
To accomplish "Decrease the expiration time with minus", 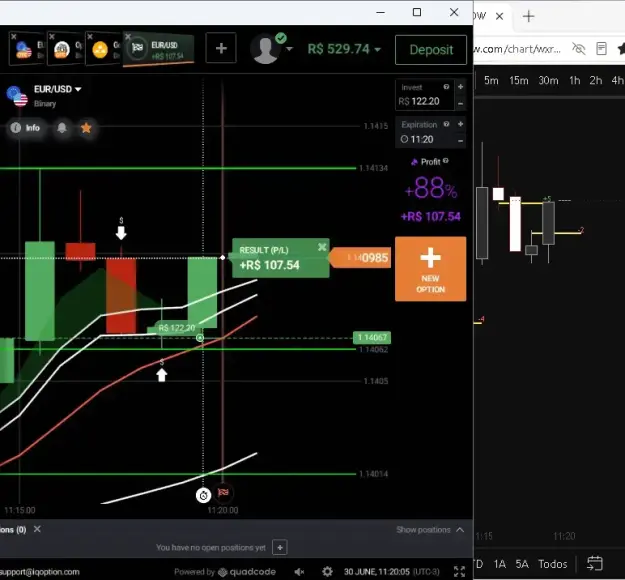I will 460,141.
